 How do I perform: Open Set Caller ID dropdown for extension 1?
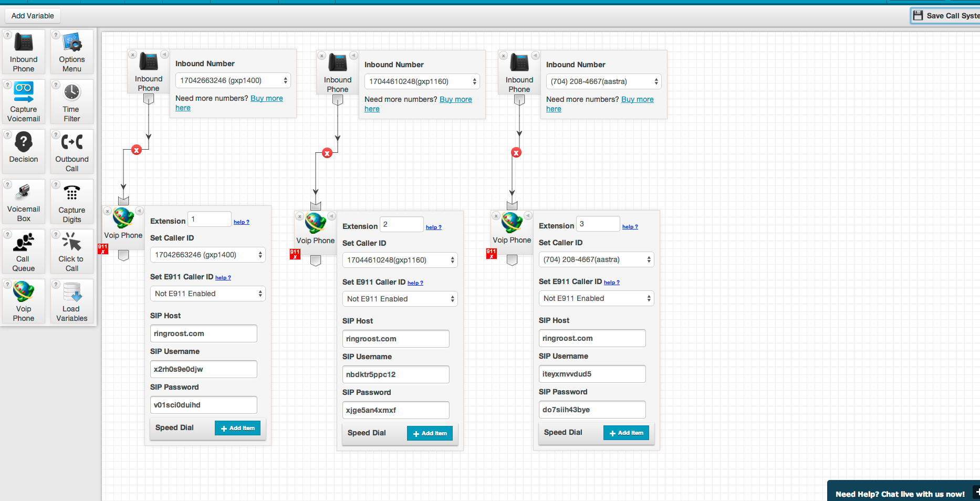pos(208,255)
